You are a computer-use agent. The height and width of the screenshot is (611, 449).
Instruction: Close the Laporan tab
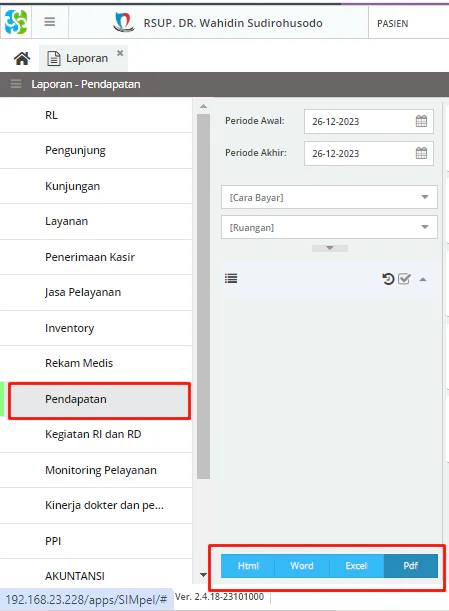pyautogui.click(x=120, y=53)
